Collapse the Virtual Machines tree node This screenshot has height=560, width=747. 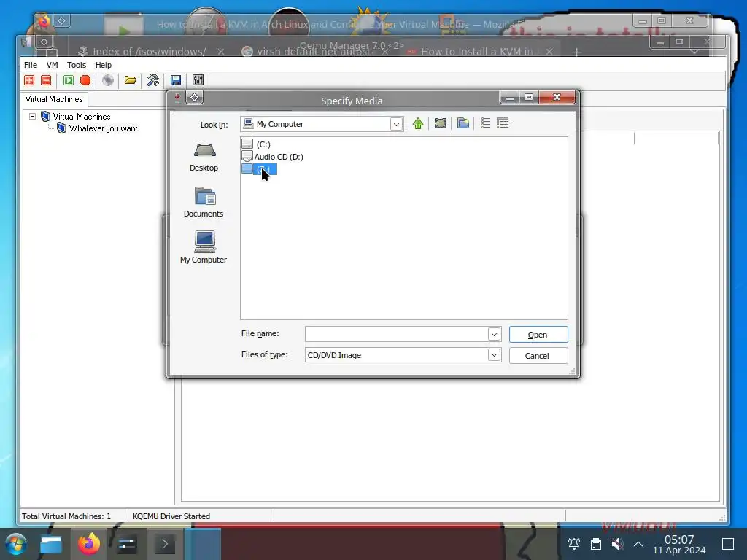click(32, 116)
